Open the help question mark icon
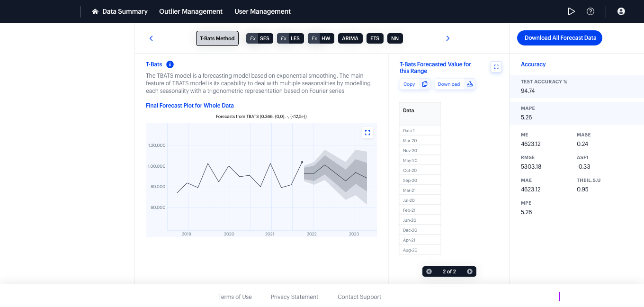The width and height of the screenshot is (644, 307). tap(590, 11)
